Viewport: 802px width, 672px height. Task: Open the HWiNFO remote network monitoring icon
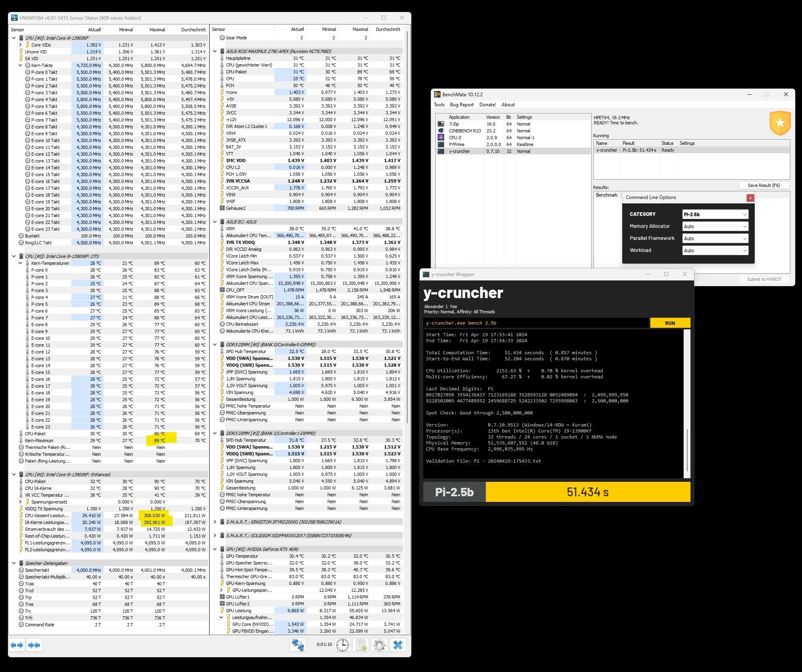[298, 645]
